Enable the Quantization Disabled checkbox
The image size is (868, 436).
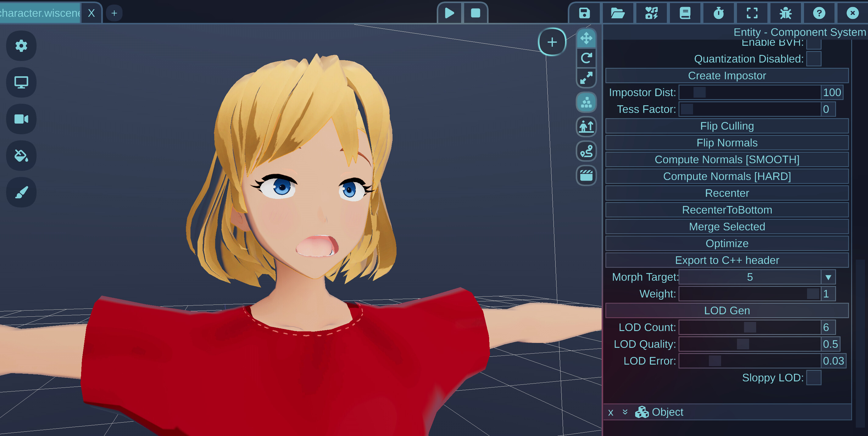tap(814, 59)
